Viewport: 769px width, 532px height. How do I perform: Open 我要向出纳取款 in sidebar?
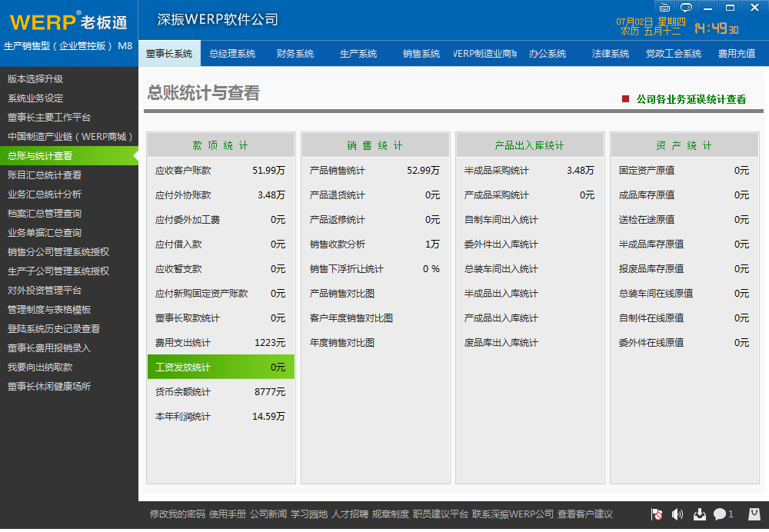click(x=69, y=367)
